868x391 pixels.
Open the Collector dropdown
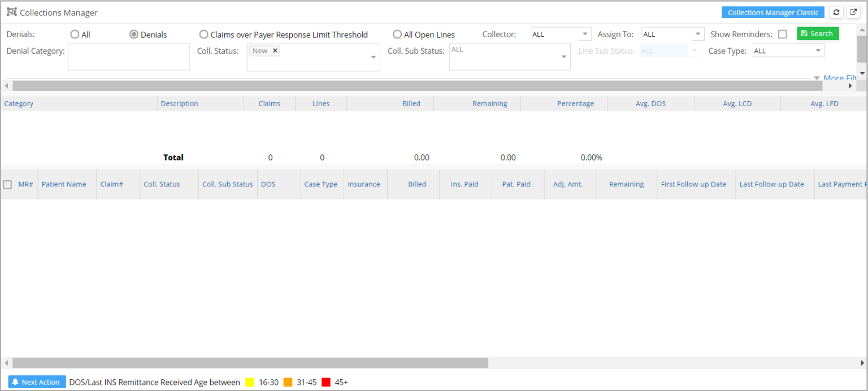tap(585, 34)
